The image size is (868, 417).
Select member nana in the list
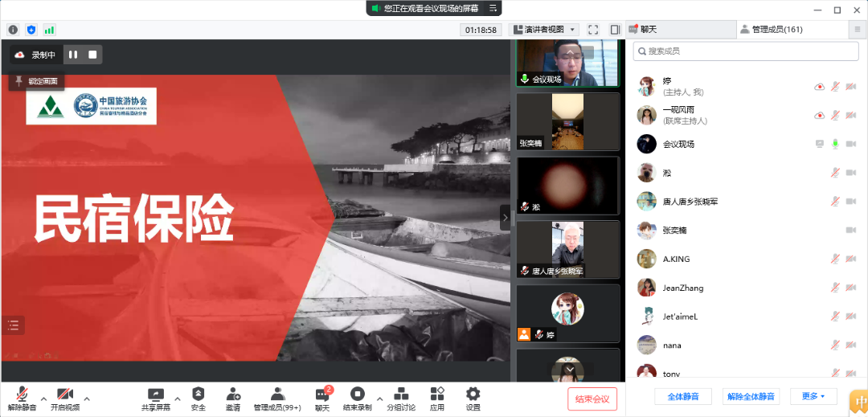[746, 345]
